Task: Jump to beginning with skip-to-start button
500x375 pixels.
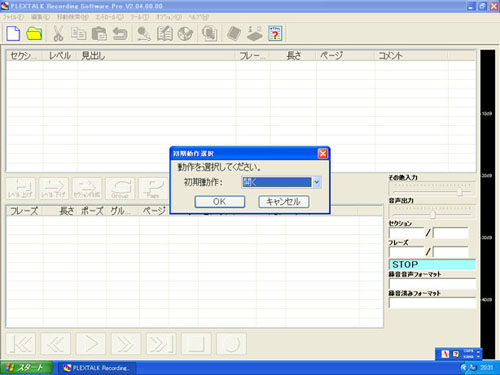Action: 21,344
